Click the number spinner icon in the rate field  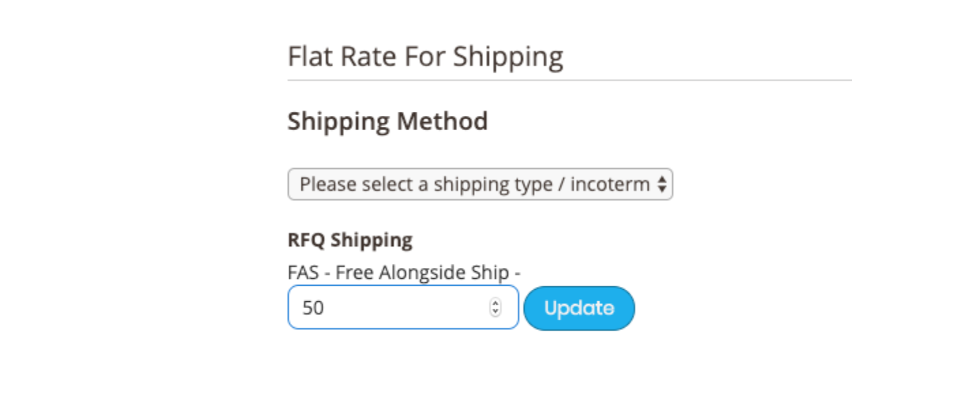[495, 308]
